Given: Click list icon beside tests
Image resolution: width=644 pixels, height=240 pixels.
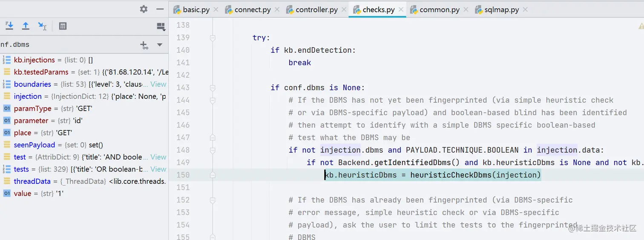Looking at the screenshot, I should pos(6,169).
